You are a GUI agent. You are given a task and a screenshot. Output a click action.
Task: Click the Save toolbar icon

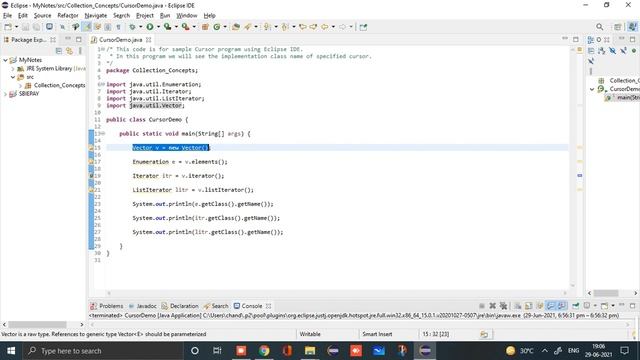pyautogui.click(x=25, y=27)
